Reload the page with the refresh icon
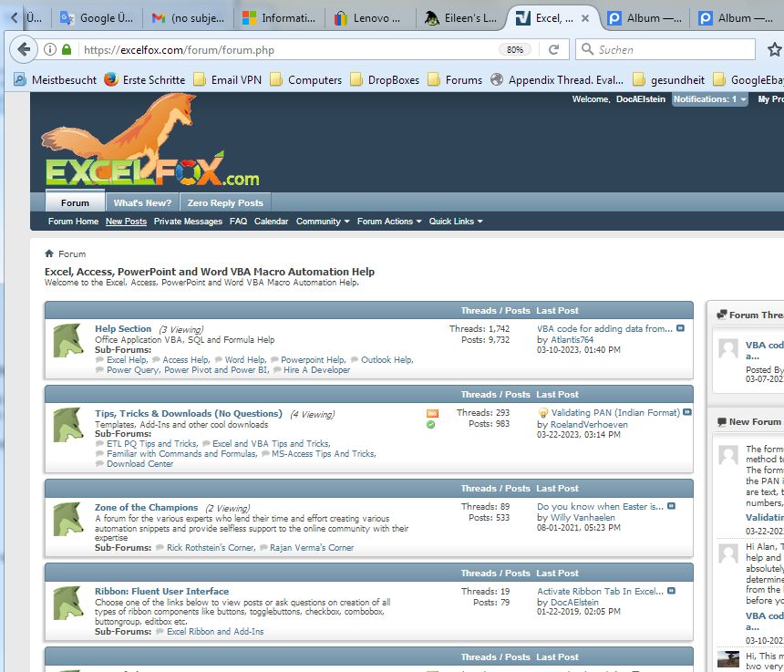 pyautogui.click(x=553, y=49)
